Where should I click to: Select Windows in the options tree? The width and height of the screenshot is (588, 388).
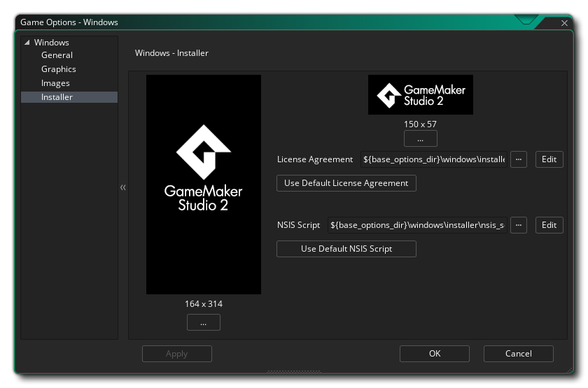tap(51, 43)
